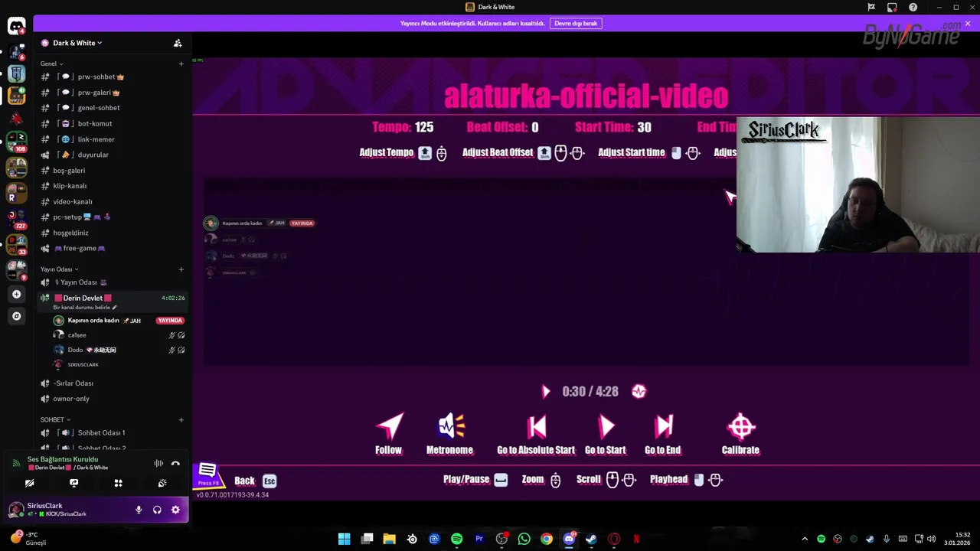Click the screen share icon in voice panel

tap(73, 483)
